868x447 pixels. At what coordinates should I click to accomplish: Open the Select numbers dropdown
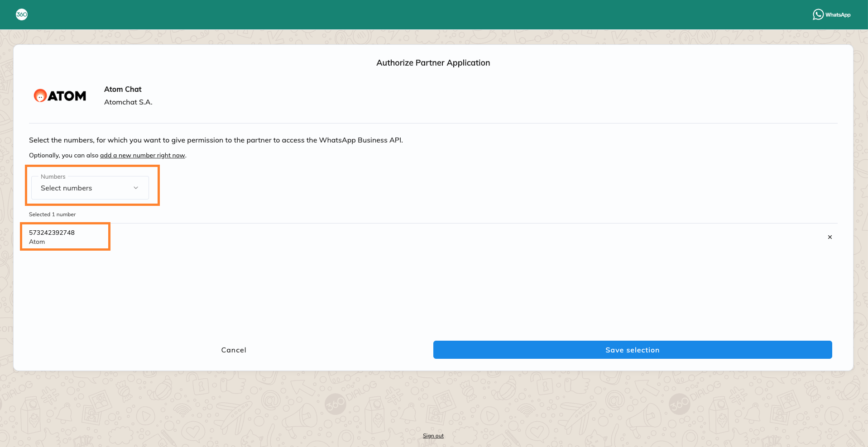click(90, 188)
